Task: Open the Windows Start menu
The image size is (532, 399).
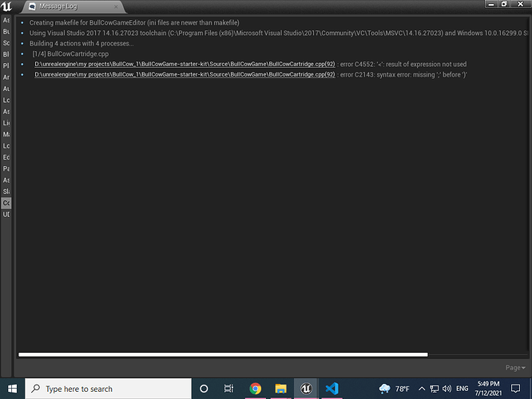Action: (x=12, y=389)
